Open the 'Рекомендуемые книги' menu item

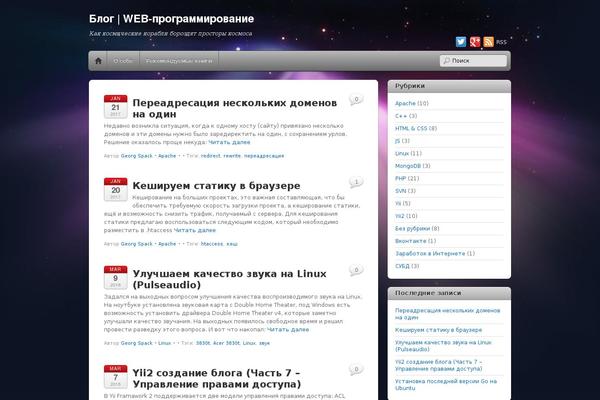point(179,61)
